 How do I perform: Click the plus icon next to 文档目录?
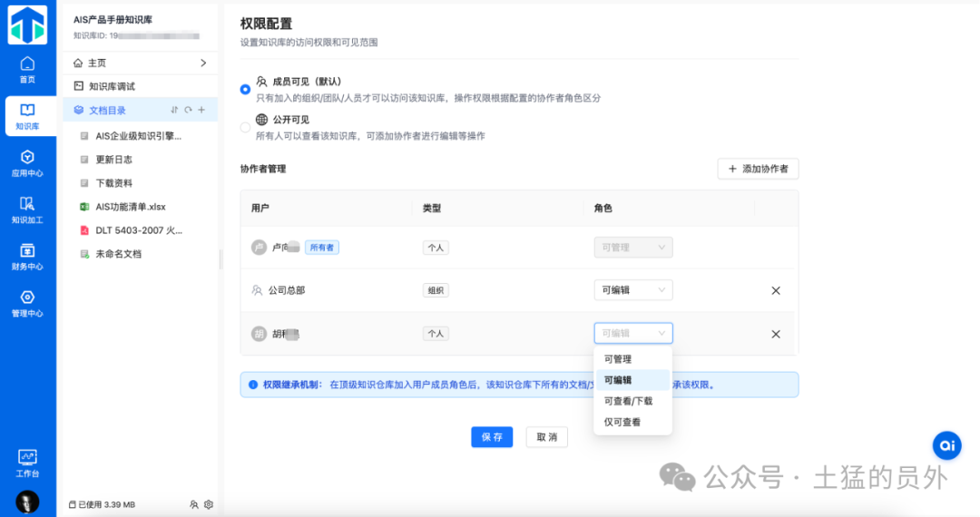coord(201,110)
